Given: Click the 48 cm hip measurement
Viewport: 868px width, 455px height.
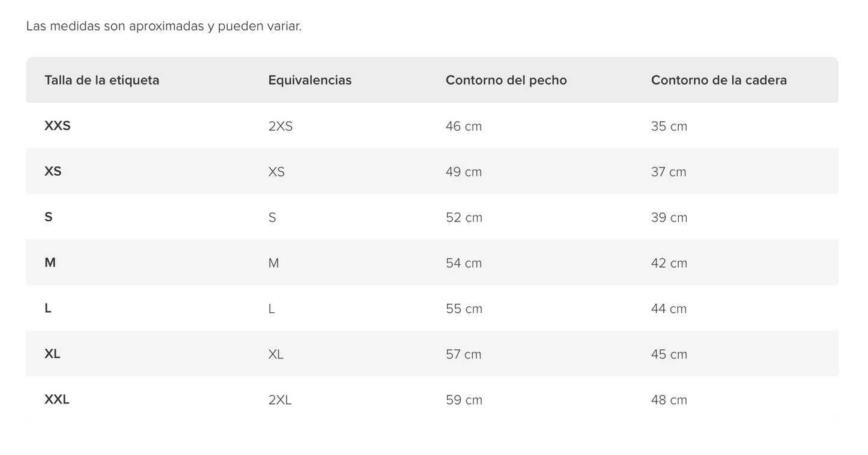Looking at the screenshot, I should (669, 400).
